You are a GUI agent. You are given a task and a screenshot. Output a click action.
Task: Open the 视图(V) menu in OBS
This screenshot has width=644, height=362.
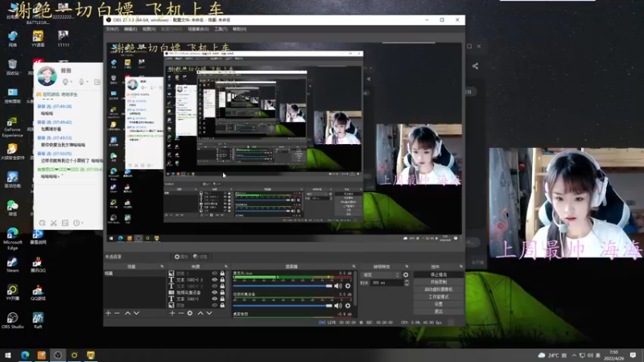click(x=149, y=29)
